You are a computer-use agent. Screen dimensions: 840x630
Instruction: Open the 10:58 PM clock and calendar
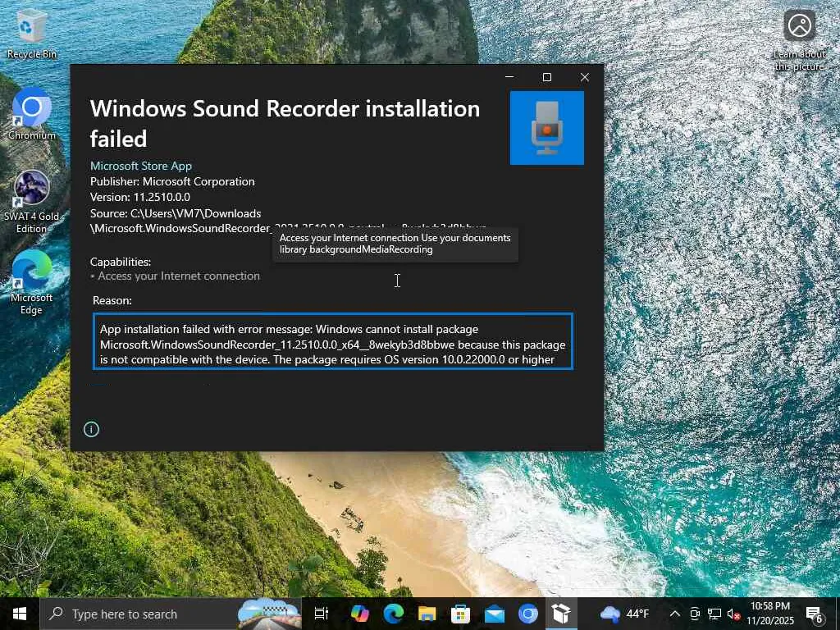tap(769, 614)
